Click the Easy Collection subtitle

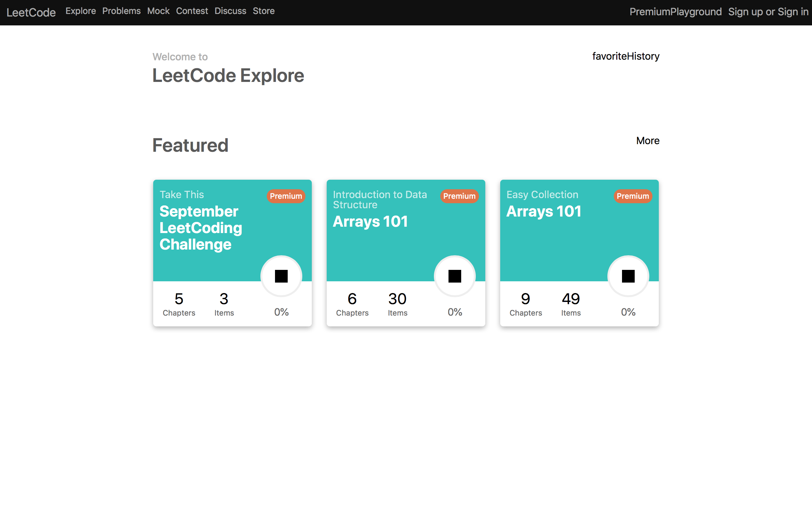[x=542, y=195]
